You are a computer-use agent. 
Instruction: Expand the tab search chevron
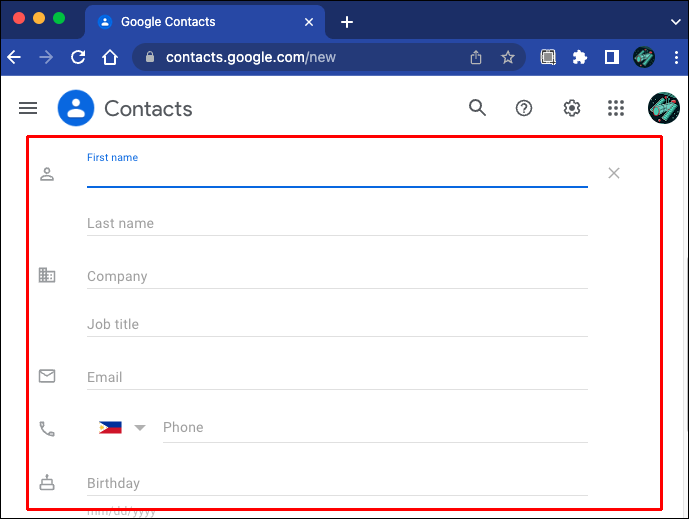[673, 20]
